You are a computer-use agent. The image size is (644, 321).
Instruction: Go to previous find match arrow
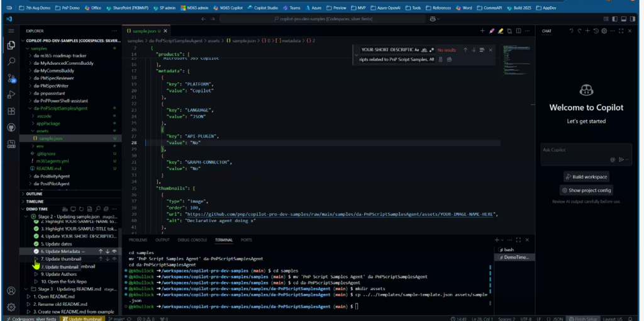(465, 50)
